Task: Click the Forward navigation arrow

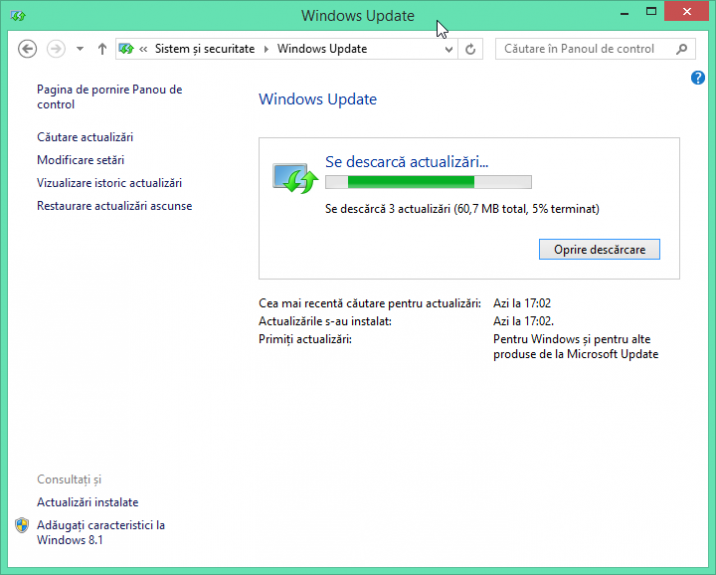Action: click(x=56, y=49)
